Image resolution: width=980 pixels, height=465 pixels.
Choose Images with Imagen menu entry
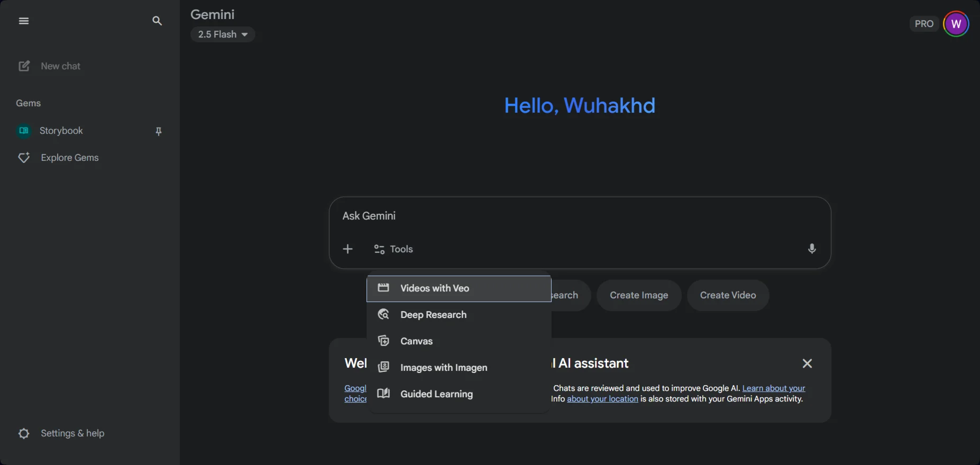[x=459, y=368]
